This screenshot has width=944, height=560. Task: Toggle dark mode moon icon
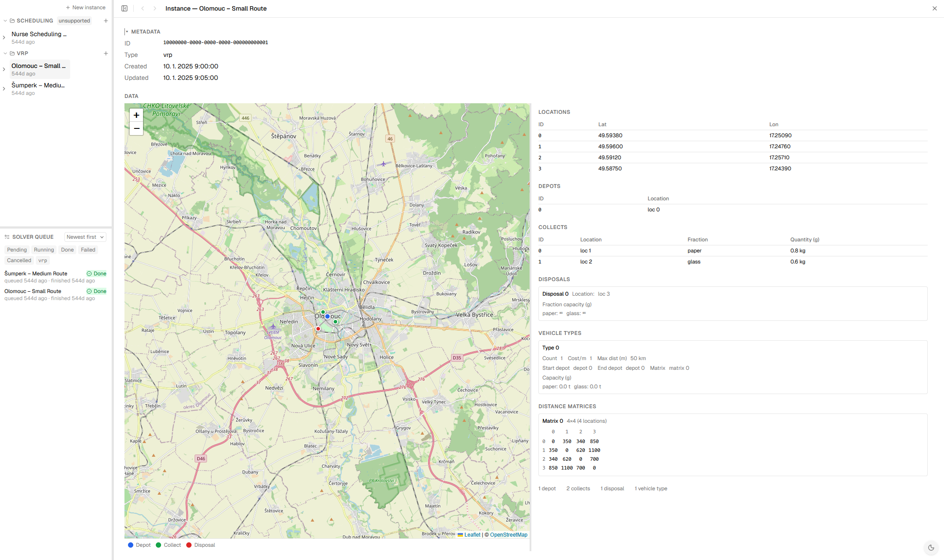click(x=931, y=548)
